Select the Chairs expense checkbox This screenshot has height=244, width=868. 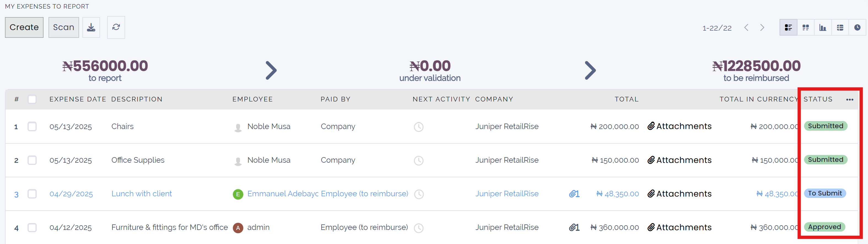(32, 126)
